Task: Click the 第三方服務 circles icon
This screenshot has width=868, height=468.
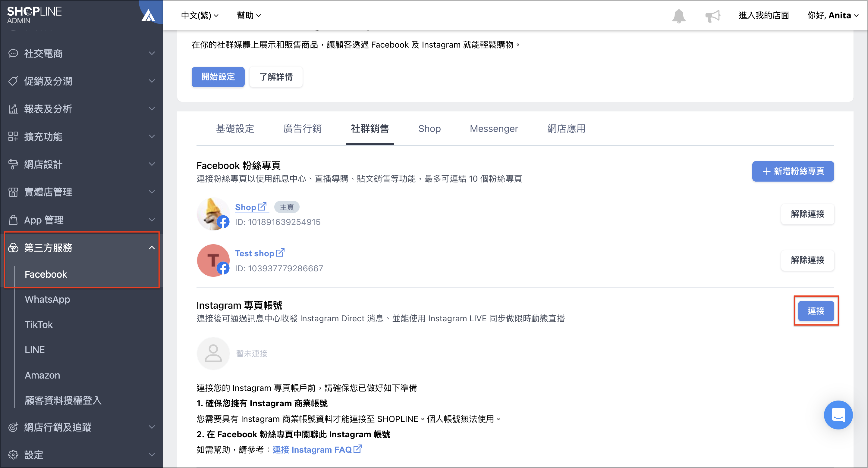Action: [13, 248]
